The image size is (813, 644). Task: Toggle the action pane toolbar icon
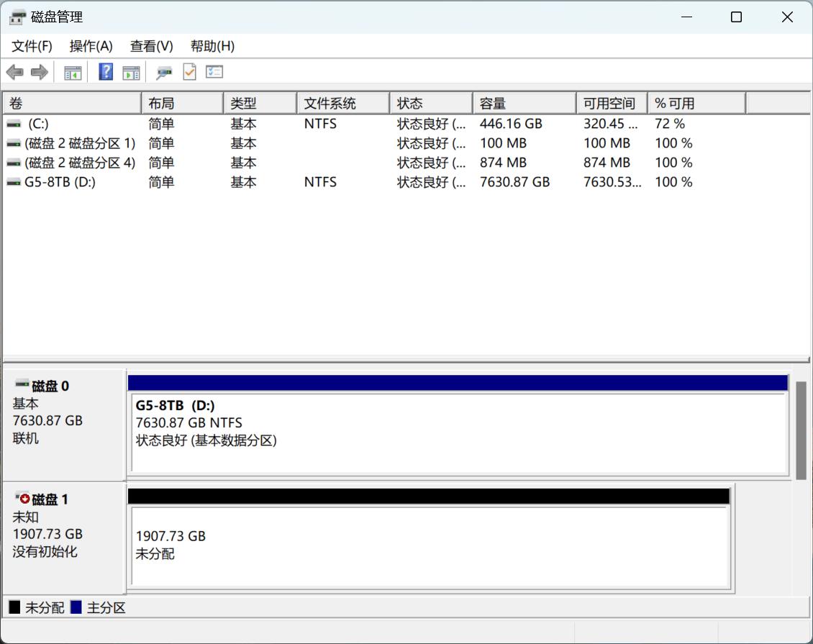pos(131,72)
